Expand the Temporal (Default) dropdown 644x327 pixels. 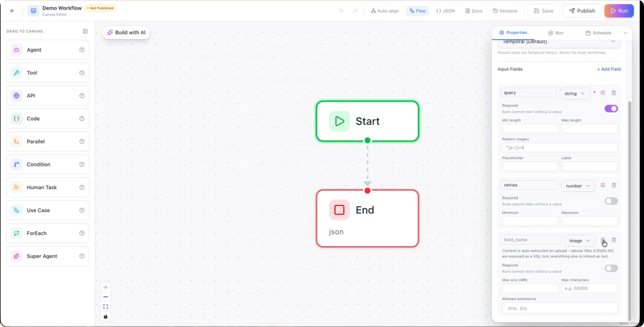pyautogui.click(x=559, y=42)
